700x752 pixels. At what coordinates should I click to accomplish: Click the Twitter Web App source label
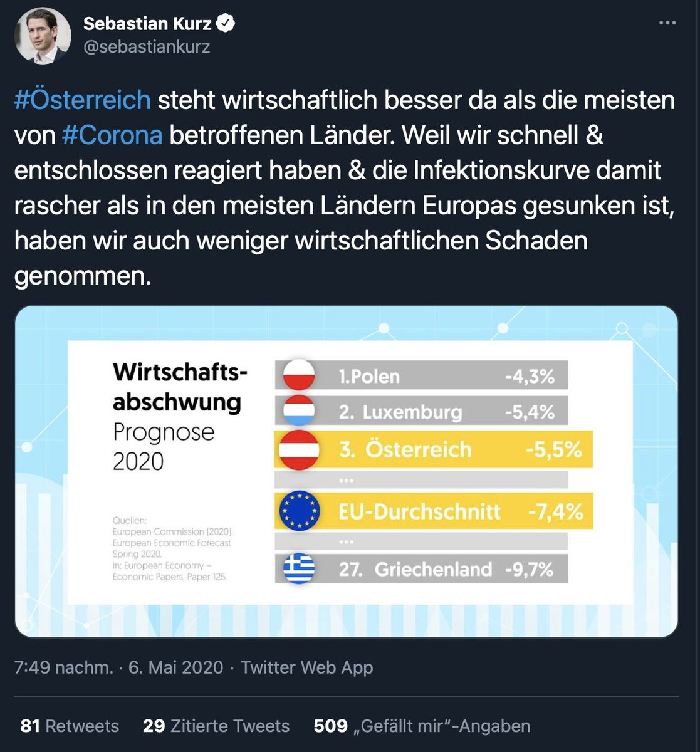[306, 667]
